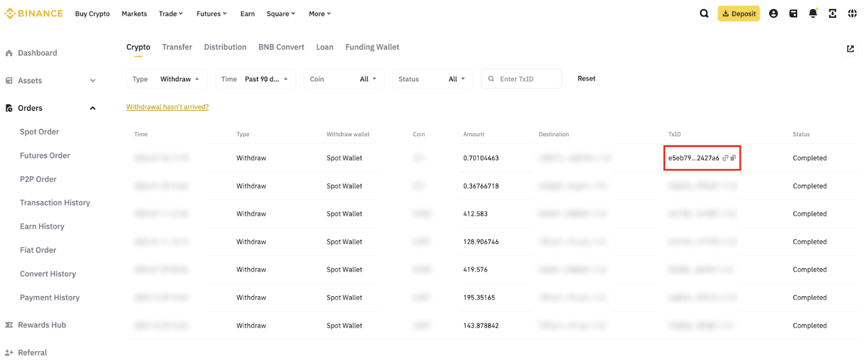This screenshot has height=362, width=868.
Task: Open the user profile icon
Action: coord(773,14)
